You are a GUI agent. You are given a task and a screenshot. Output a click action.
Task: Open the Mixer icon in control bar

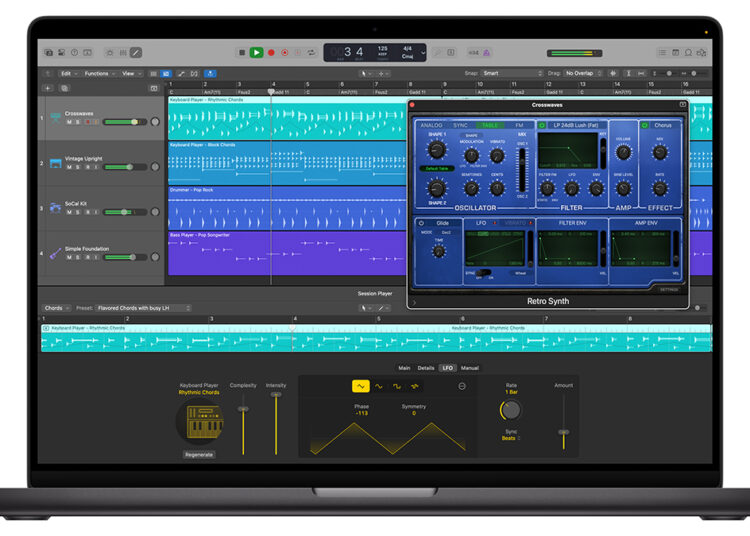123,53
